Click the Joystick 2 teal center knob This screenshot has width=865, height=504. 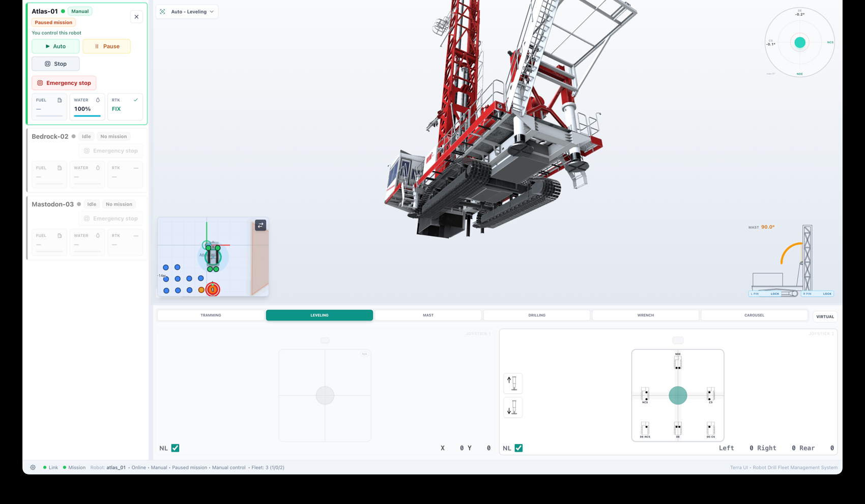click(678, 395)
